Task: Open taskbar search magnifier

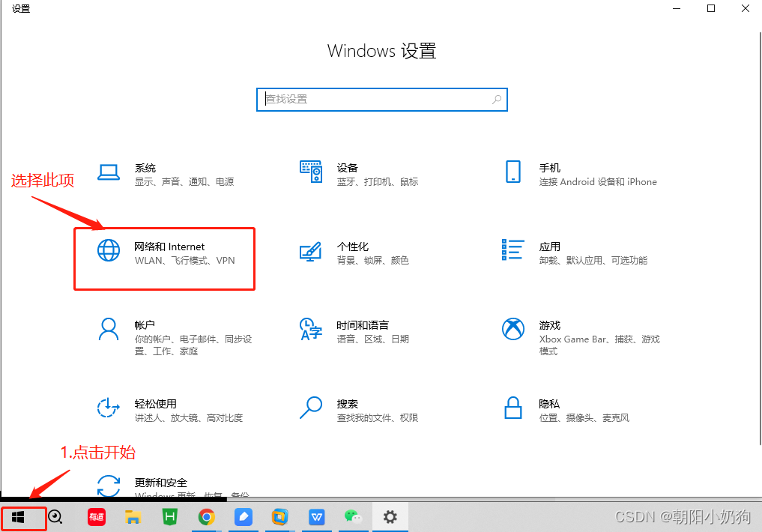Action: tap(55, 517)
